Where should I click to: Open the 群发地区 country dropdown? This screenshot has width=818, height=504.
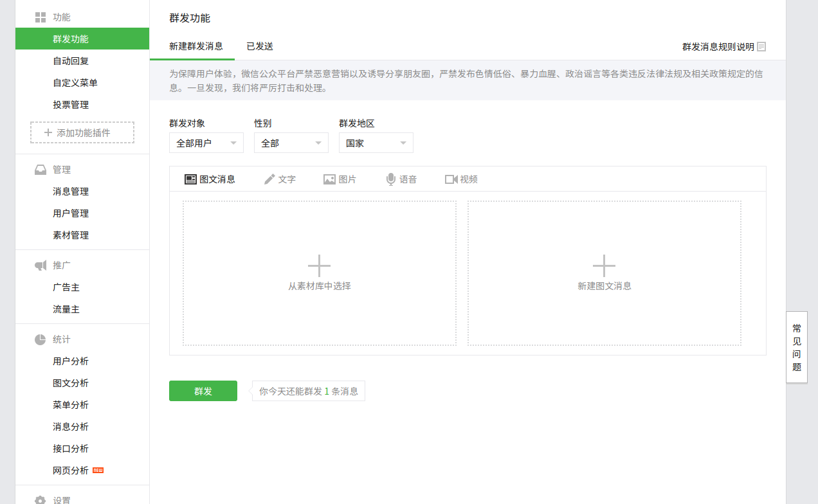click(x=376, y=142)
